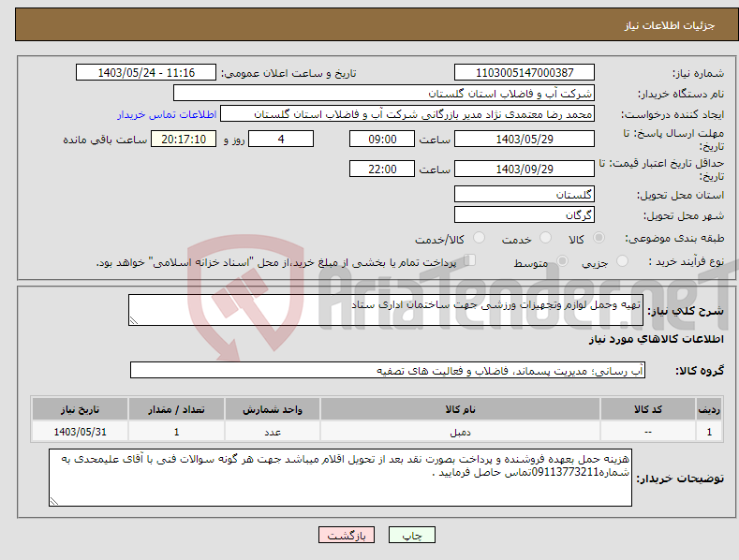The height and width of the screenshot is (560, 739).
Task: Click the response deadline time 09:00
Action: (x=382, y=139)
